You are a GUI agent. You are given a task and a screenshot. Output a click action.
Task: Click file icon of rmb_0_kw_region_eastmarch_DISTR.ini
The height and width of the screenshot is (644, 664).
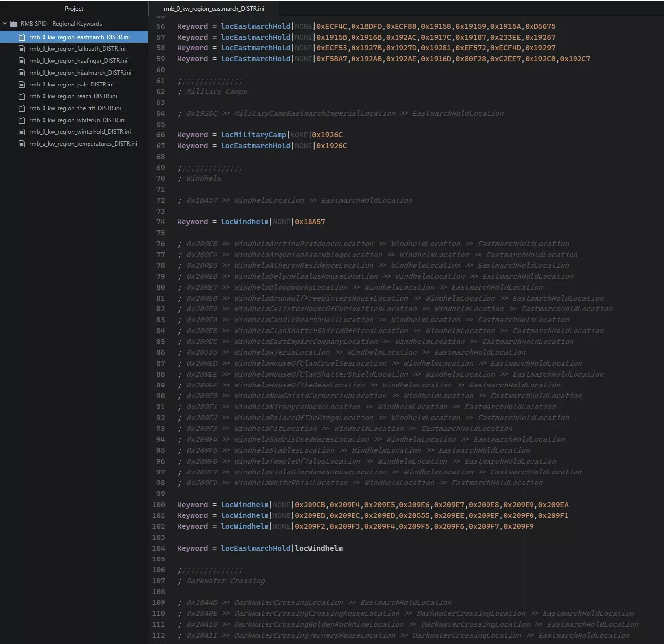pos(21,37)
